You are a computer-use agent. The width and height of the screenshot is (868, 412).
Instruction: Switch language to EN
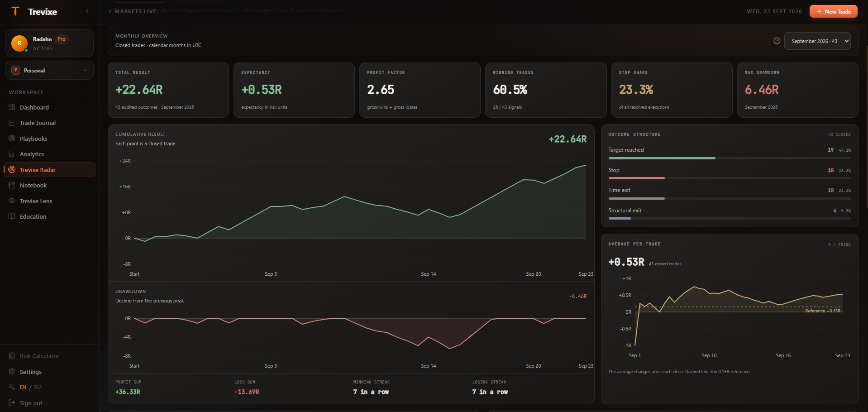(23, 387)
